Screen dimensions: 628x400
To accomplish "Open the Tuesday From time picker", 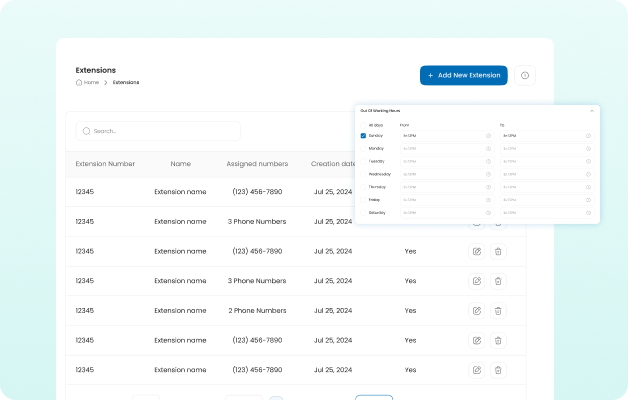I will pyautogui.click(x=445, y=161).
